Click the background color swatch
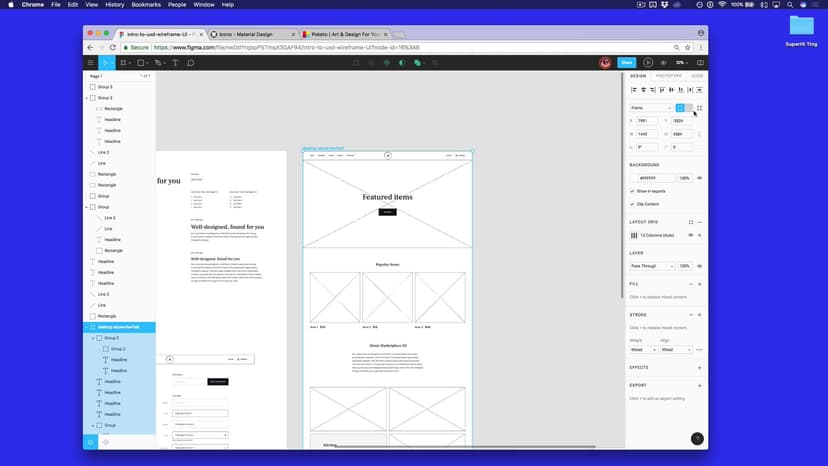The image size is (828, 466). (633, 178)
